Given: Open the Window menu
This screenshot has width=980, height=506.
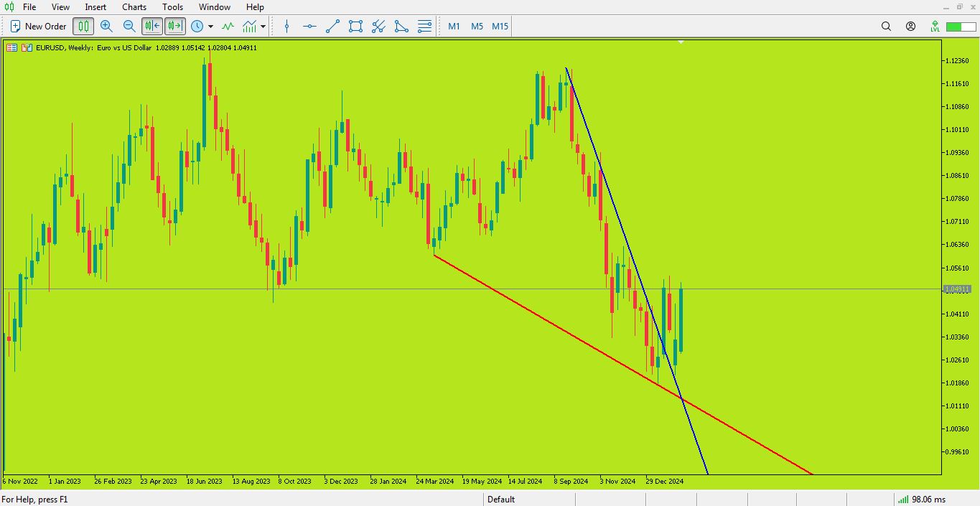Looking at the screenshot, I should (215, 7).
